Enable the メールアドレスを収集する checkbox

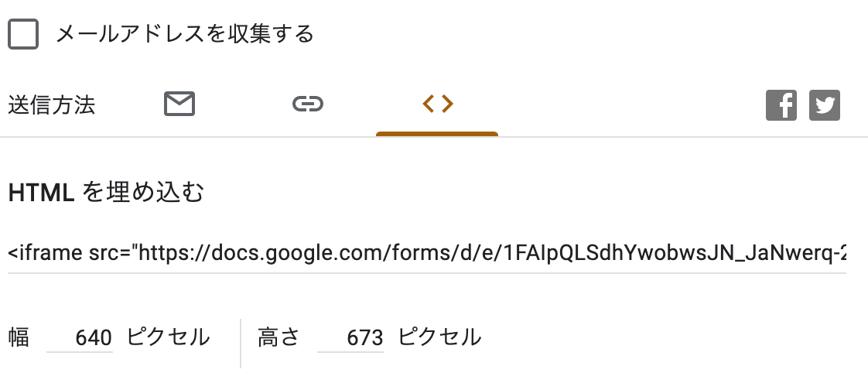coord(22,34)
